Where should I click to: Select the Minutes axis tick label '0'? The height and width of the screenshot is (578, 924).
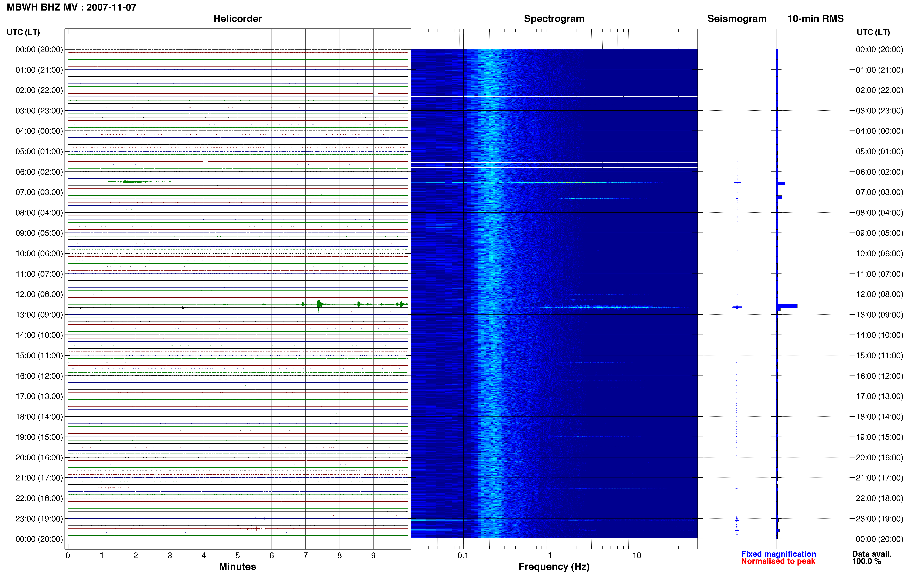[x=68, y=555]
